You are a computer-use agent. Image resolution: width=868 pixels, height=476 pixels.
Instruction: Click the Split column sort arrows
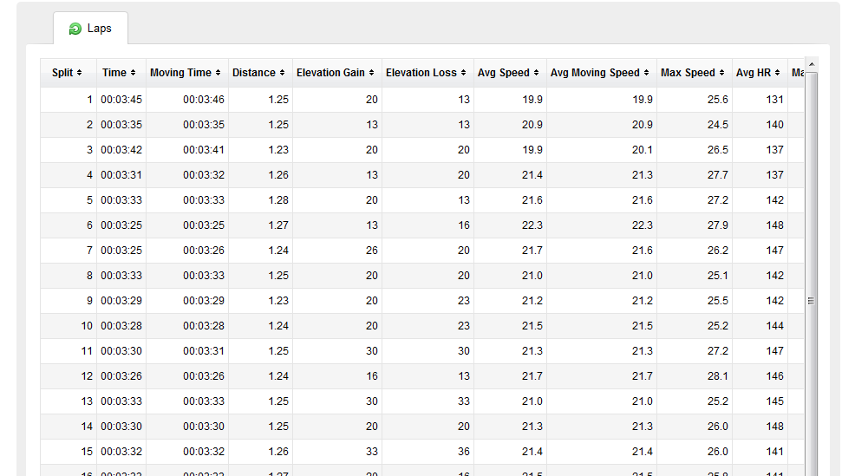[x=80, y=73]
